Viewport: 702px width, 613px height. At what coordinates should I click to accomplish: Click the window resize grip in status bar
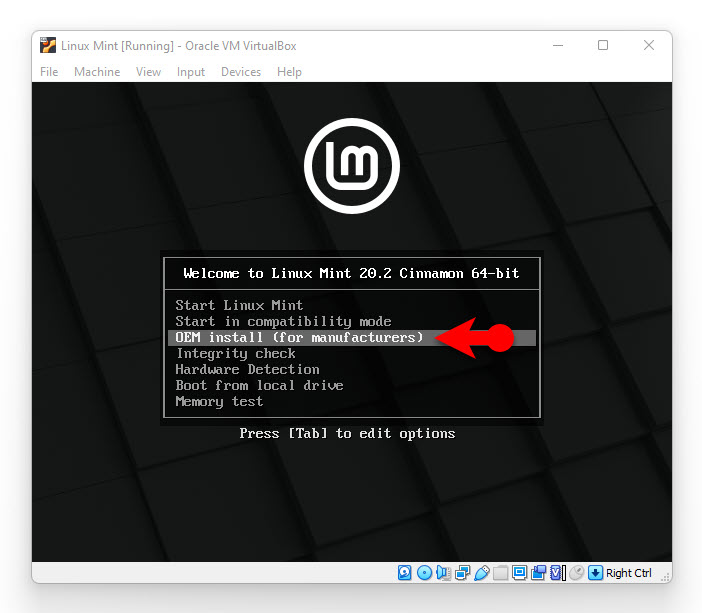[x=665, y=577]
